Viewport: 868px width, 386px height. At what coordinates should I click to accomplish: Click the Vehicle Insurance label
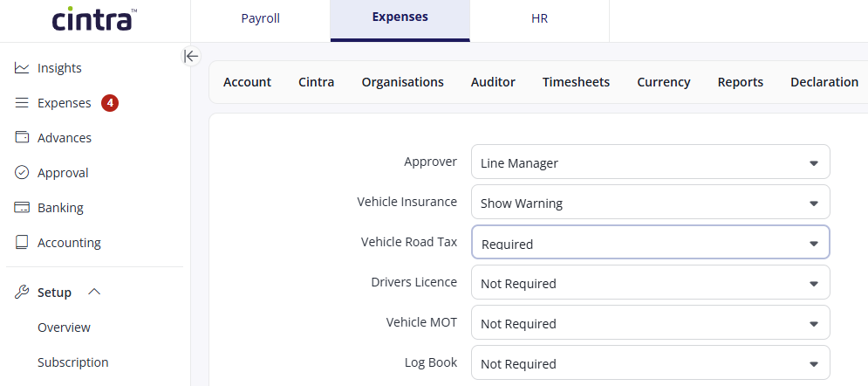(407, 202)
